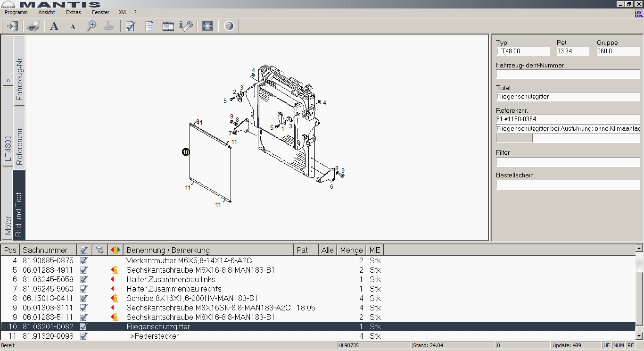The width and height of the screenshot is (644, 351).
Task: Switch to Fahrzeug-Nr. side tab
Action: [x=19, y=70]
